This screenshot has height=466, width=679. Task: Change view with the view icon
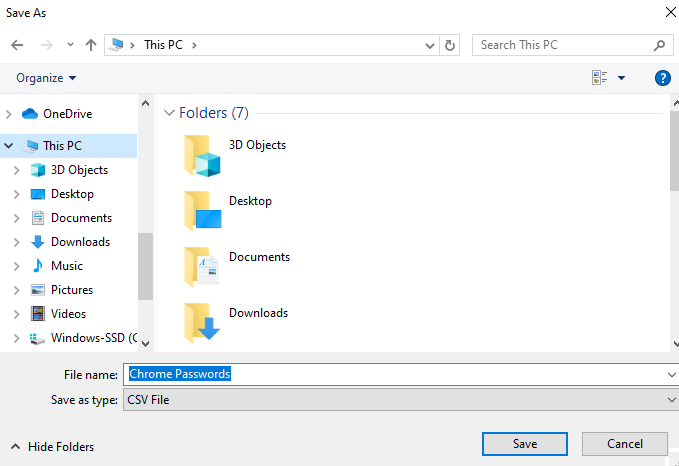[x=600, y=78]
